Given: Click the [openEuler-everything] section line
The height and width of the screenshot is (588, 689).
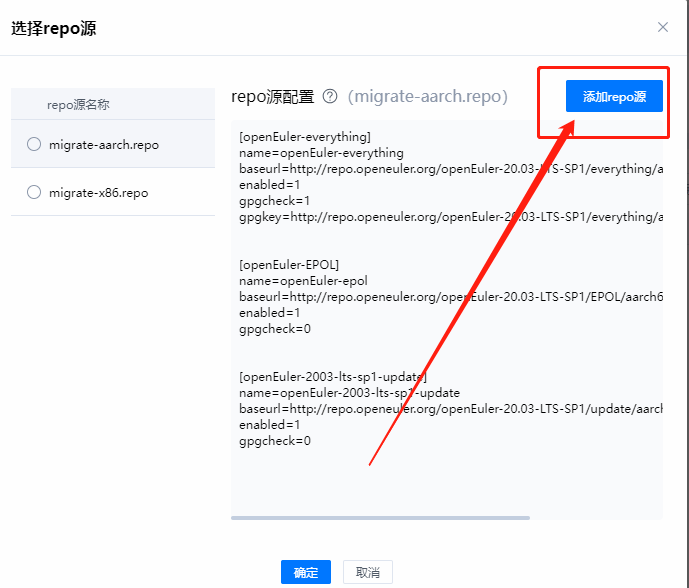Looking at the screenshot, I should click(x=305, y=137).
